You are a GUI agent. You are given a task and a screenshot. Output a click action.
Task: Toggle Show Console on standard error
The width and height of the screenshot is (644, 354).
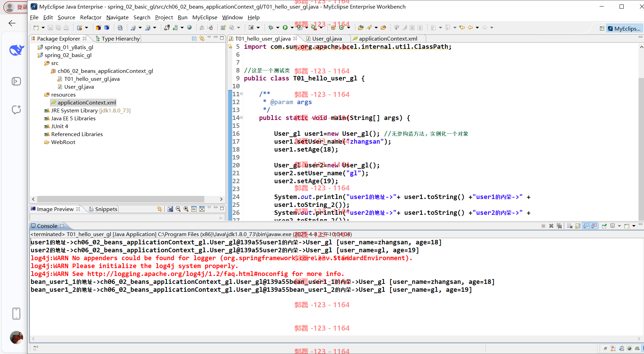[x=594, y=226]
